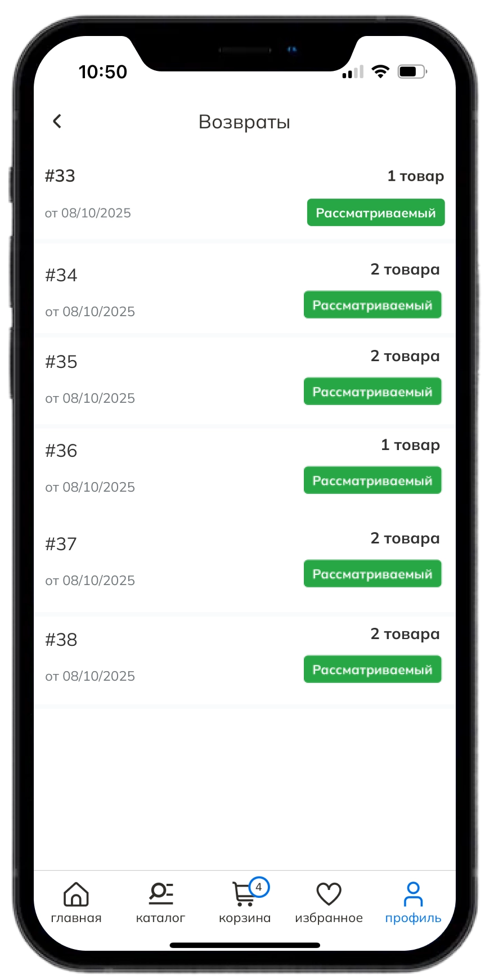Image resolution: width=485 pixels, height=980 pixels.
Task: Tap the cart badge showing 4
Action: (x=259, y=887)
